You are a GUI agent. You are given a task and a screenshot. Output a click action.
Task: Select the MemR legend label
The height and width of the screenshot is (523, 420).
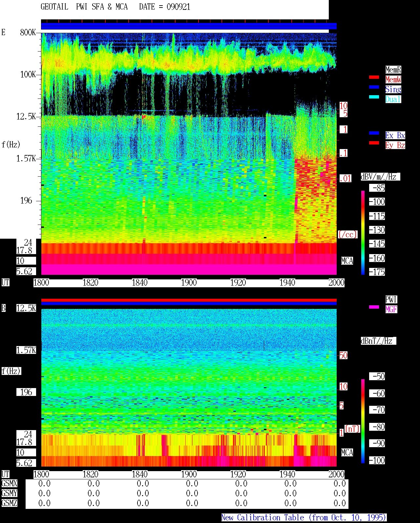click(x=393, y=70)
